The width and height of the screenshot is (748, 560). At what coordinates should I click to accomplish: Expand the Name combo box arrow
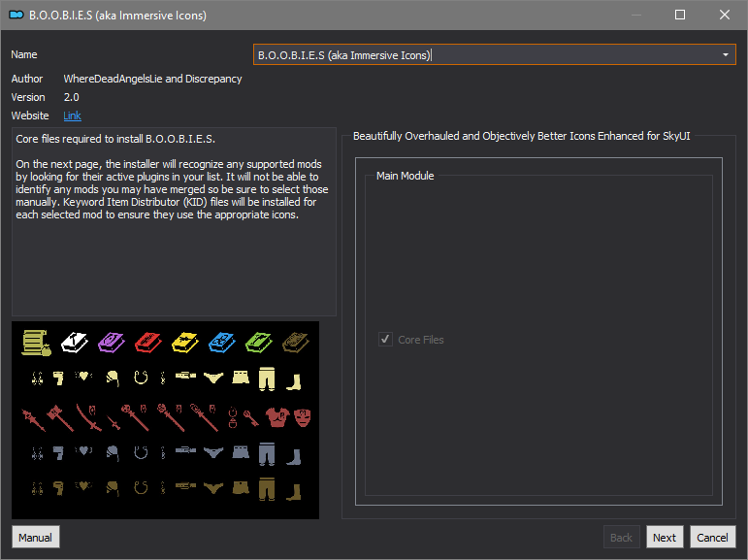[x=726, y=55]
